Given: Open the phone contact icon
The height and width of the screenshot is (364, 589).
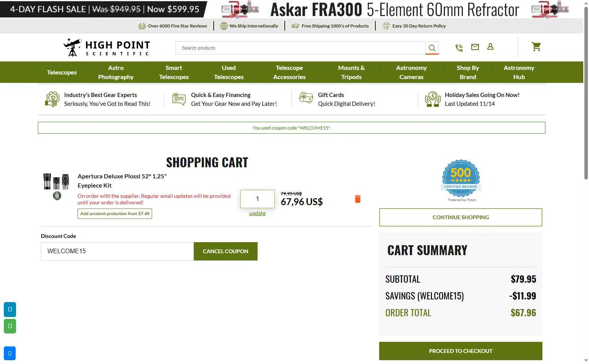Looking at the screenshot, I should [x=459, y=48].
